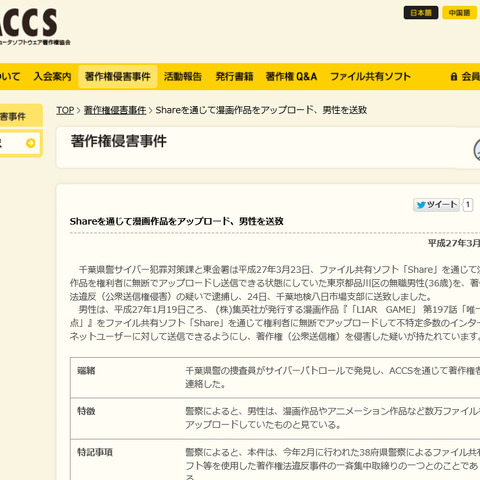Screen dimensions: 480x480
Task: Click the Twitter bird icon
Action: (x=421, y=205)
